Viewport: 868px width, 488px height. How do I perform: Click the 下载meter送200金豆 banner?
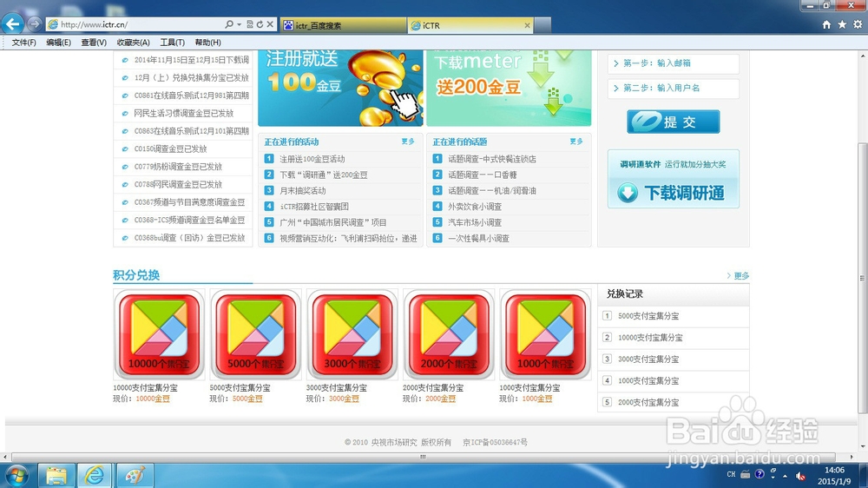tap(509, 88)
